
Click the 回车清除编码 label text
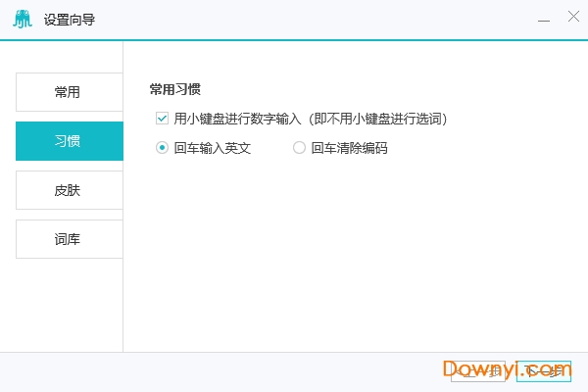pyautogui.click(x=349, y=149)
